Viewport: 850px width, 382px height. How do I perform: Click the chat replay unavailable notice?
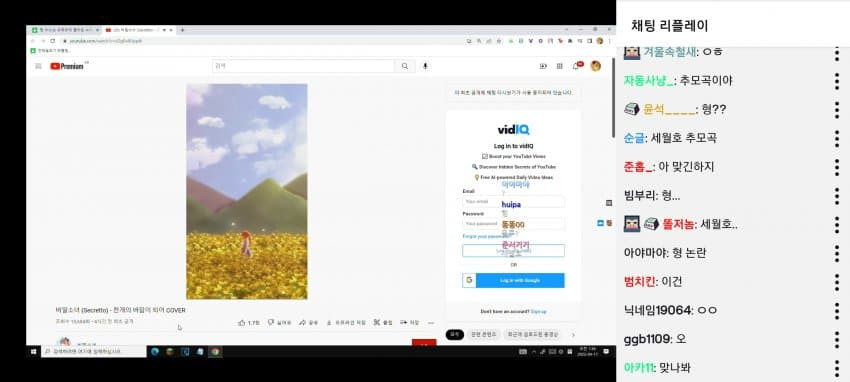click(x=513, y=93)
